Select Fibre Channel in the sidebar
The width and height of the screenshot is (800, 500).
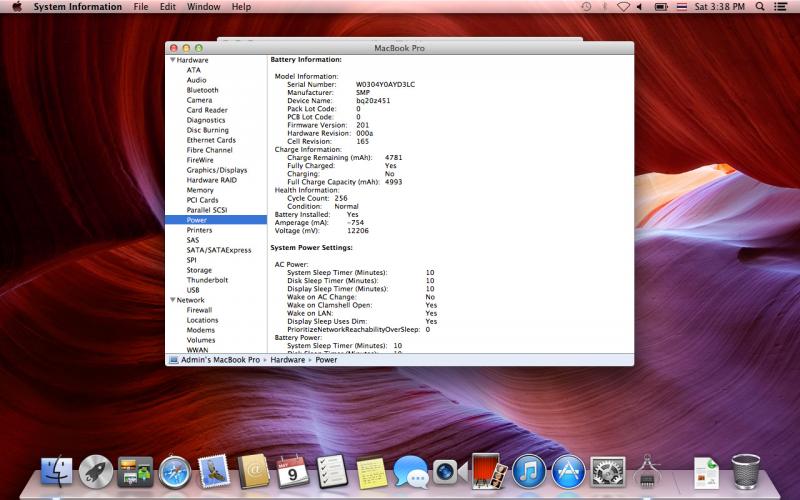point(210,150)
